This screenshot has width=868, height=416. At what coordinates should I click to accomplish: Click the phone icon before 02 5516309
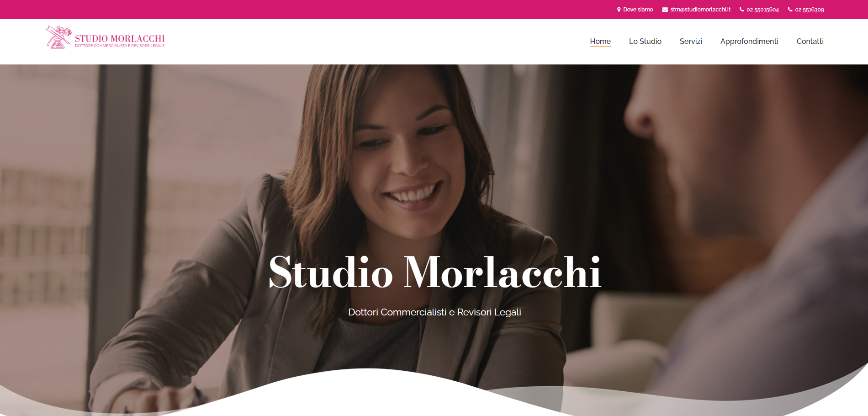click(790, 10)
